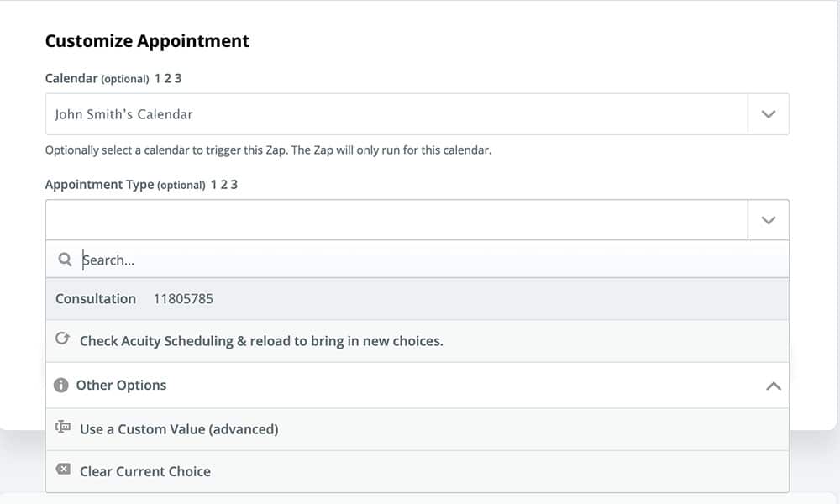The image size is (840, 504).
Task: Click the info icon next to Other Options
Action: tap(60, 386)
